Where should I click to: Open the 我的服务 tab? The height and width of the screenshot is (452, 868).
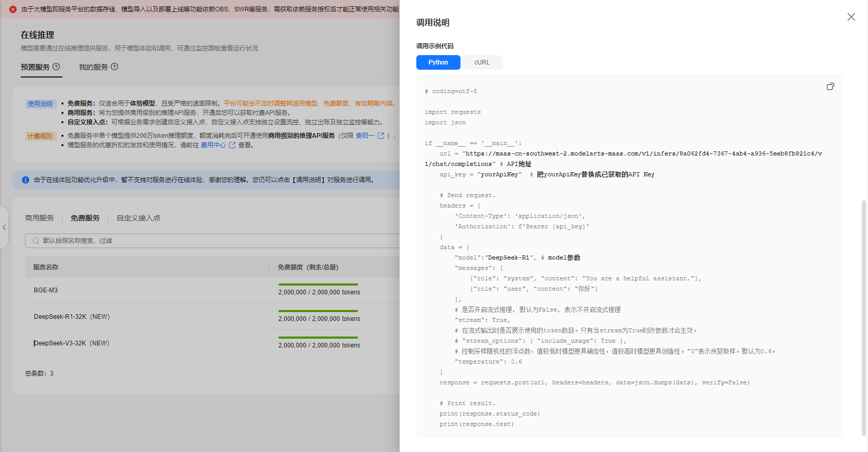coord(94,67)
